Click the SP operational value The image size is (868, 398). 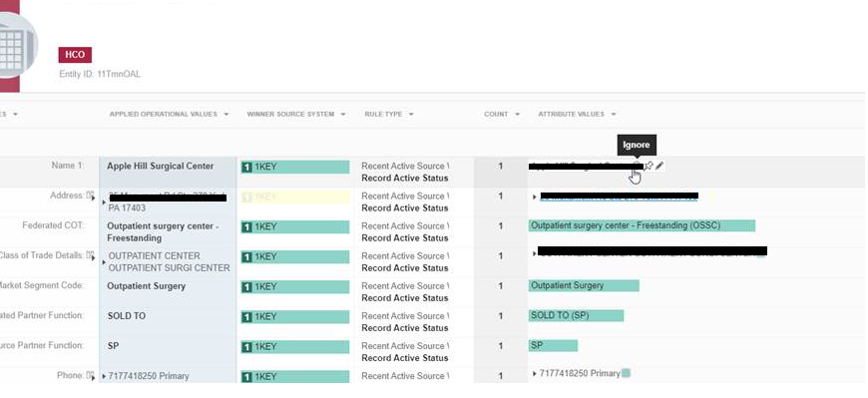tap(113, 346)
